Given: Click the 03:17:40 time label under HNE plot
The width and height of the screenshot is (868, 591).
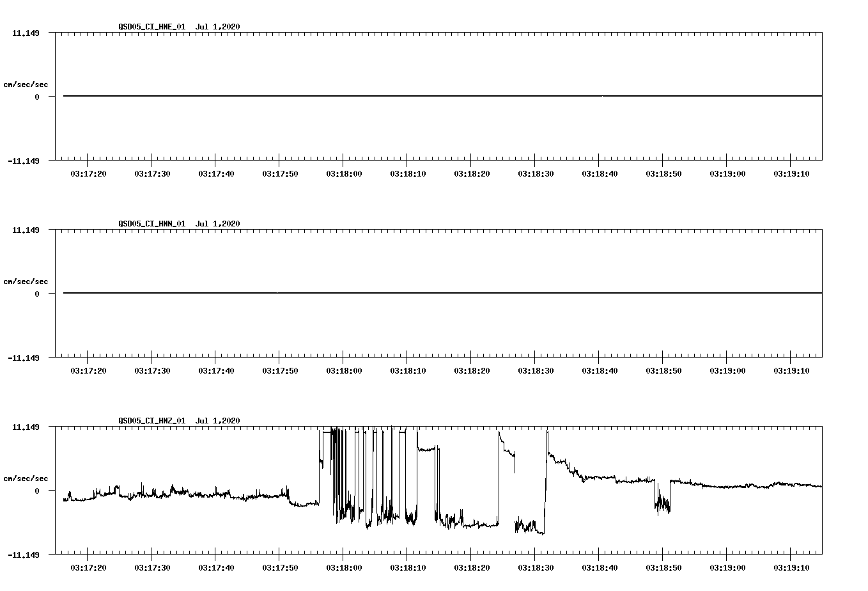Looking at the screenshot, I should 216,174.
